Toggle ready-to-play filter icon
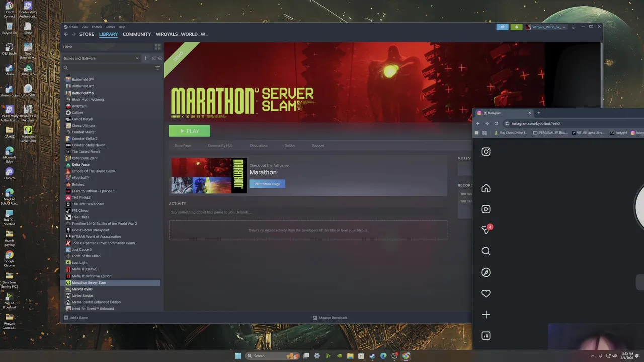The image size is (644, 362). (x=160, y=58)
